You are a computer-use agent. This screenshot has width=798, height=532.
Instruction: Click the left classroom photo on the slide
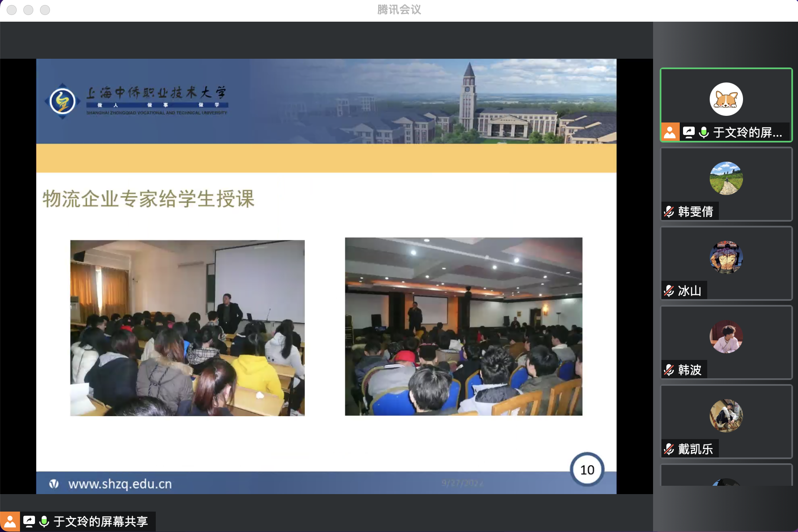[x=187, y=328]
